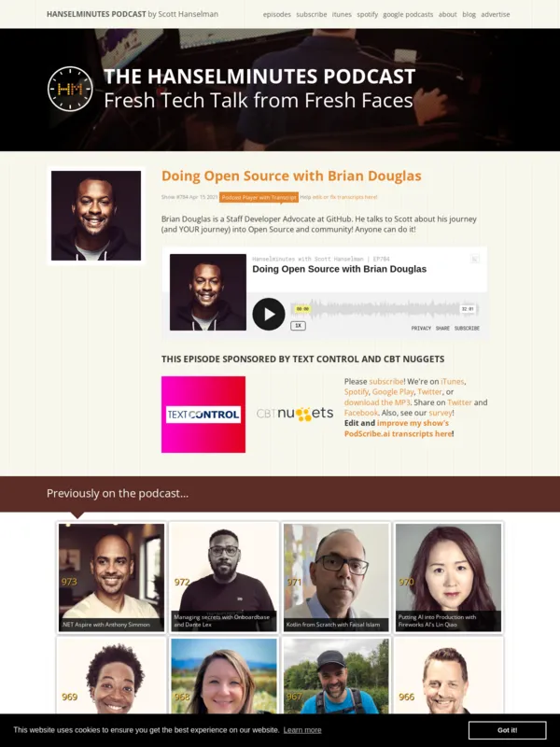Click the SUBSCRIBE link in player

(467, 329)
